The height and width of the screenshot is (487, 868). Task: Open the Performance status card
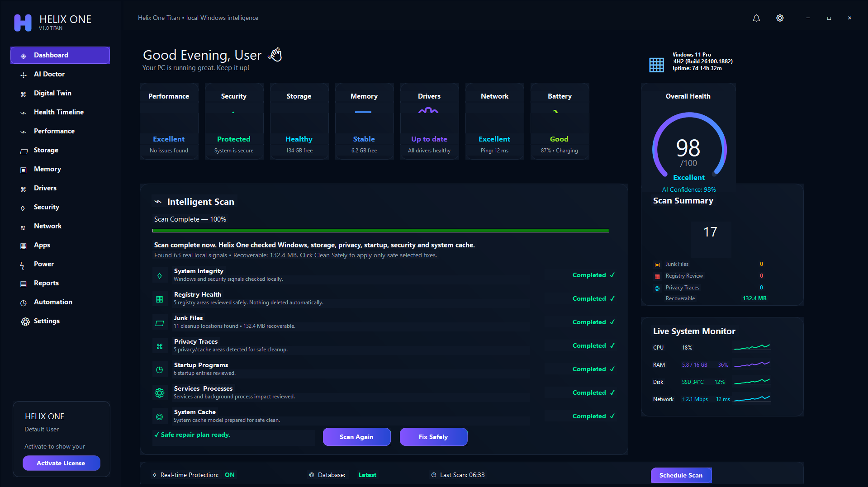[169, 121]
